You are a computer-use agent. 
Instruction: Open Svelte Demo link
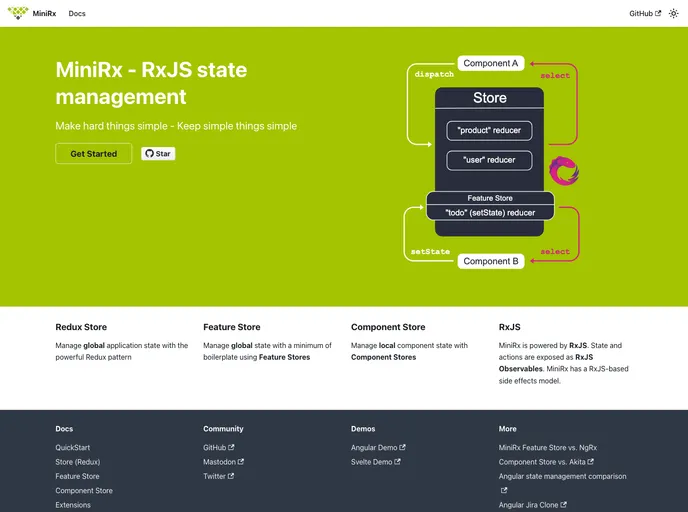(376, 462)
